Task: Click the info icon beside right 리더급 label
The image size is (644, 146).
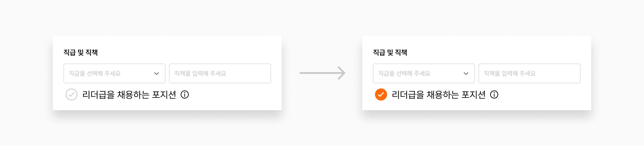Action: (x=494, y=95)
